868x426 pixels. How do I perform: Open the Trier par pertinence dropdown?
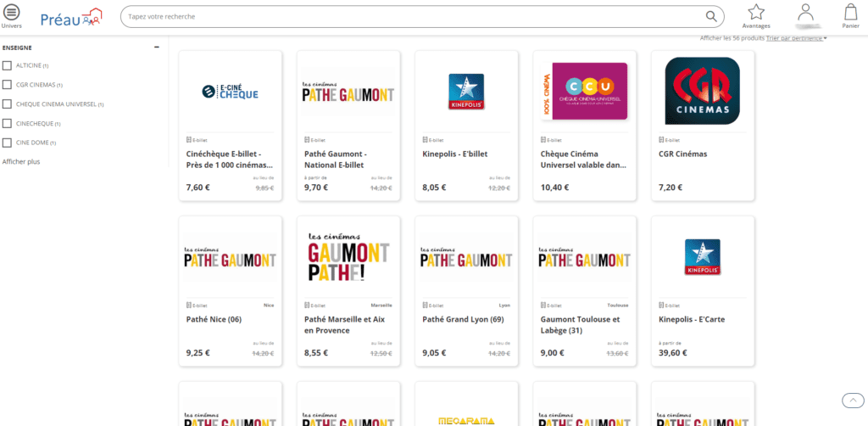(796, 38)
